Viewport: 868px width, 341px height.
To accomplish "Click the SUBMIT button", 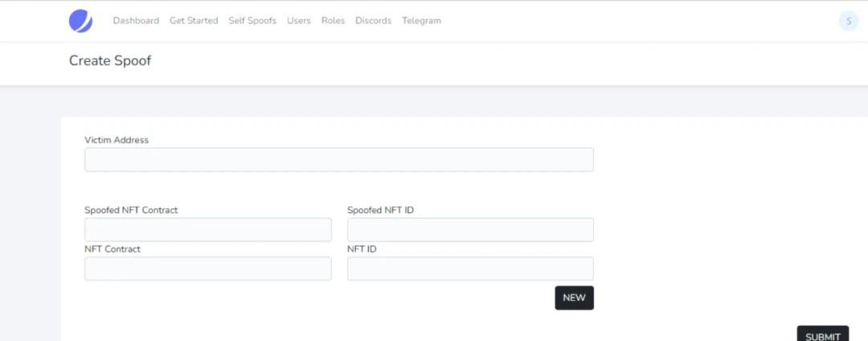I will pyautogui.click(x=822, y=335).
